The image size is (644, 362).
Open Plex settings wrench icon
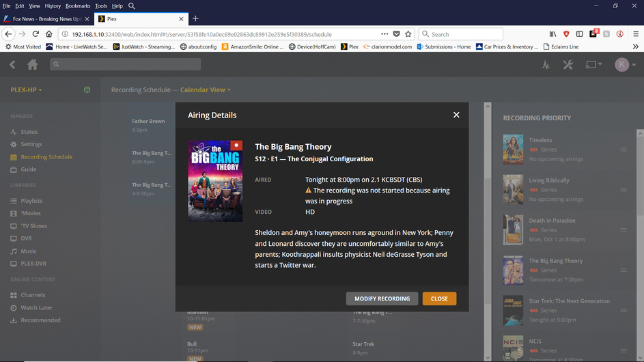(568, 64)
